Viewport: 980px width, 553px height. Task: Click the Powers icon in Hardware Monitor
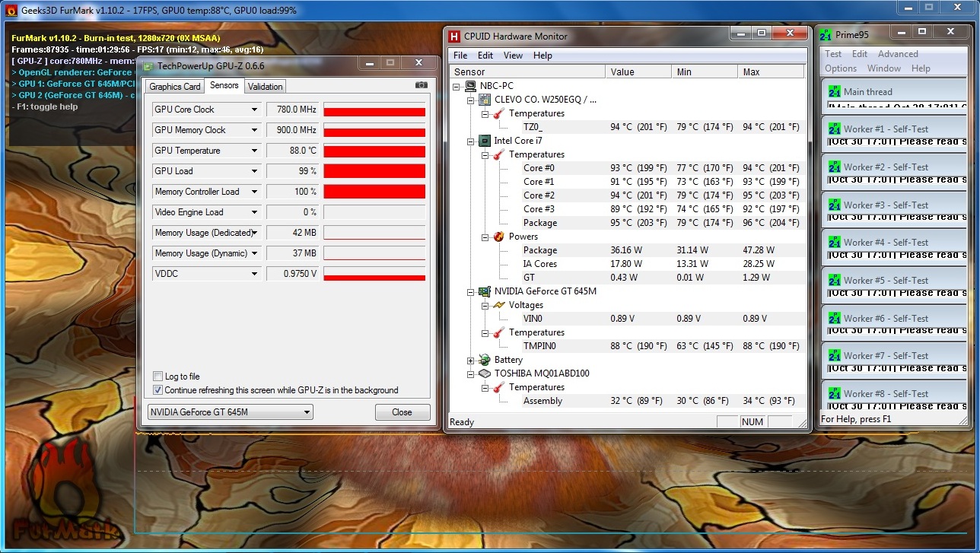point(498,237)
